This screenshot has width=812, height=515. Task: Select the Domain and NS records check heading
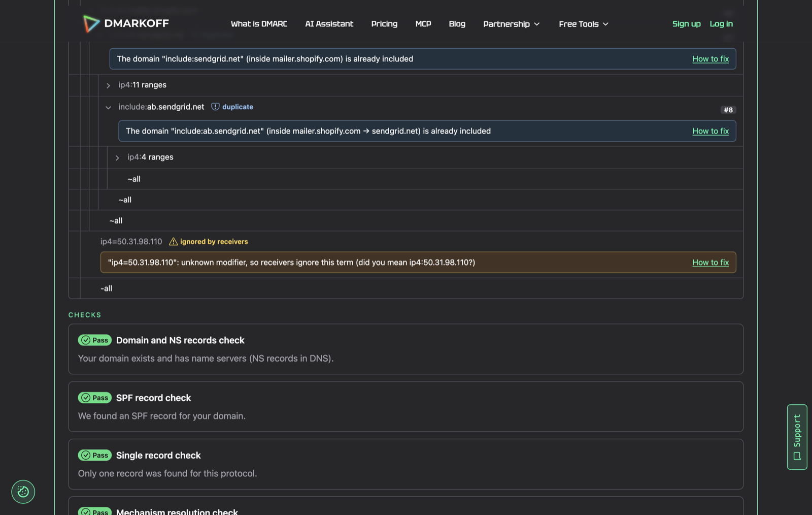click(180, 340)
